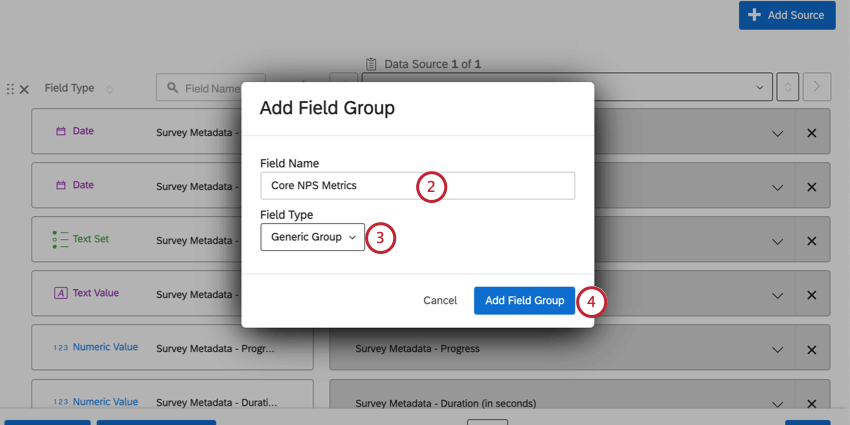Click the Add Source button
Image resolution: width=850 pixels, height=425 pixels.
point(787,15)
